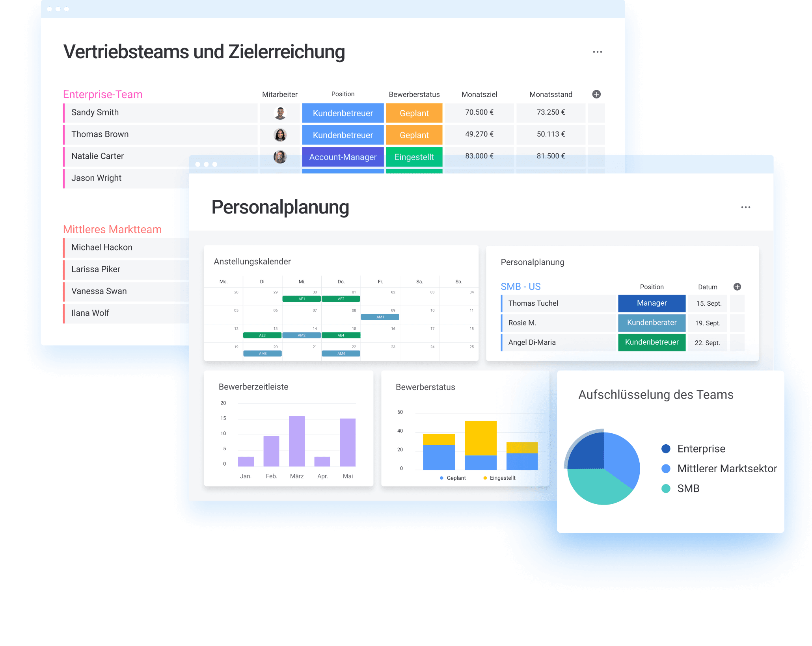Open the Jason Wright row

(126, 178)
